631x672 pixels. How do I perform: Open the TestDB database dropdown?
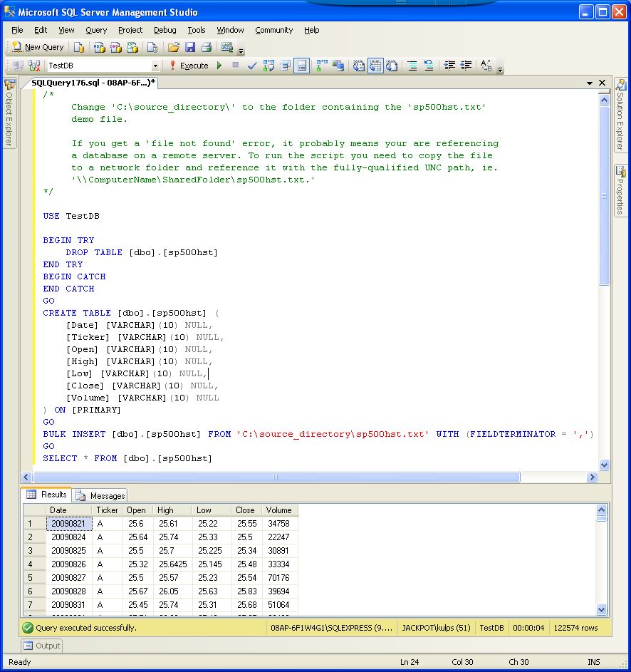pos(155,66)
